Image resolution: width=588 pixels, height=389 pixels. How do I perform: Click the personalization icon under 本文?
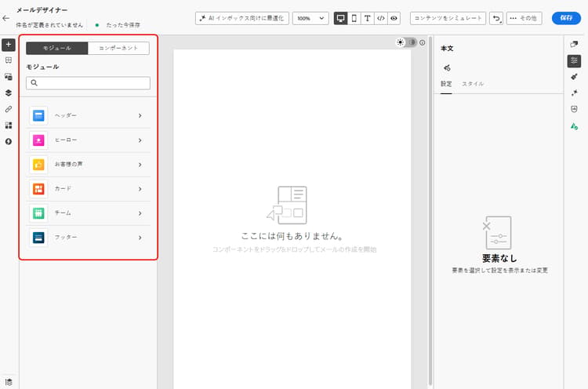click(447, 68)
